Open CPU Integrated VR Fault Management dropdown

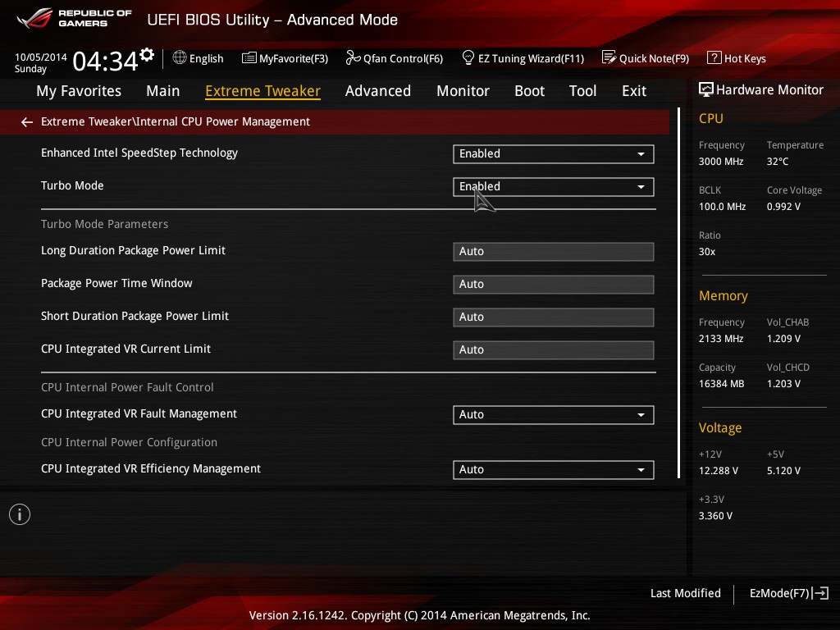pos(553,414)
